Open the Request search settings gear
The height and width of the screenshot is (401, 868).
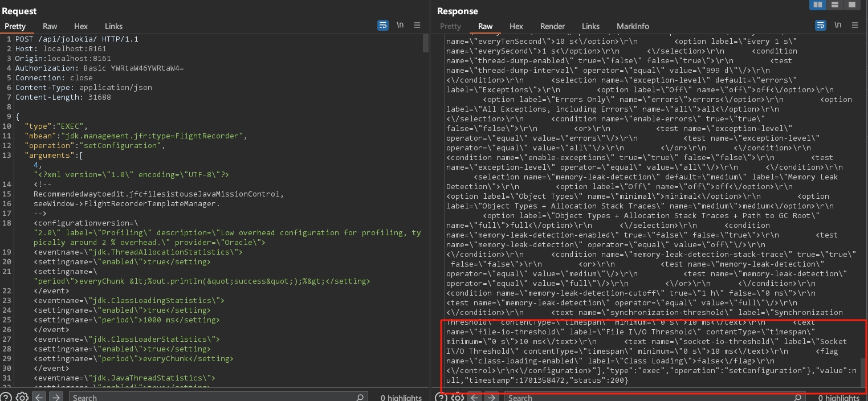22,397
